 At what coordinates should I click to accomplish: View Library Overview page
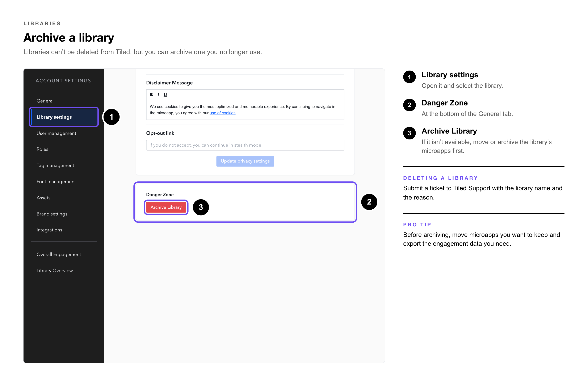pyautogui.click(x=54, y=271)
